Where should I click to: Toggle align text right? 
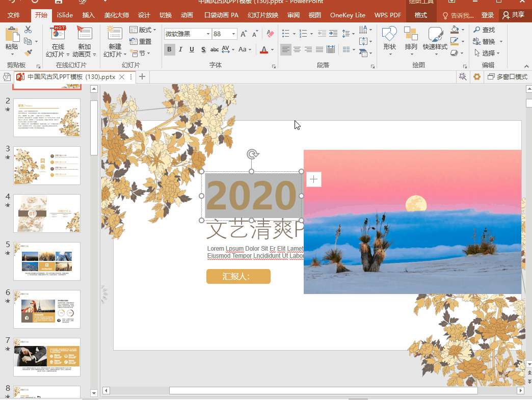point(308,50)
